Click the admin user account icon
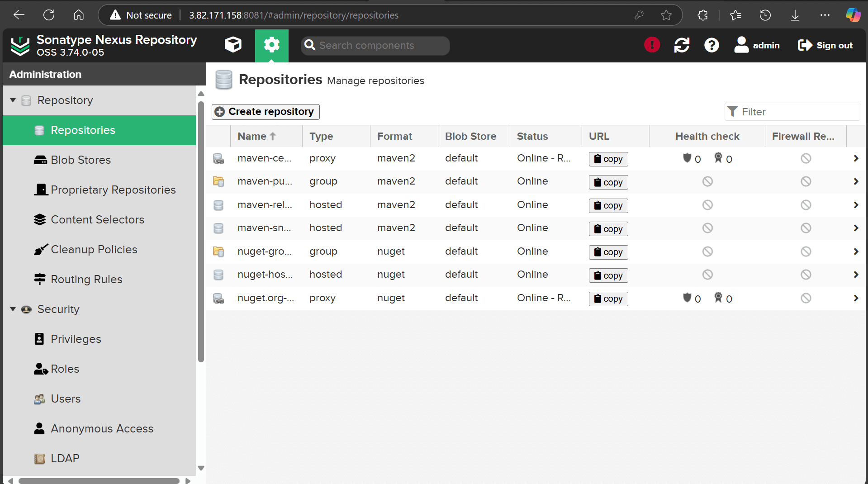 click(741, 45)
